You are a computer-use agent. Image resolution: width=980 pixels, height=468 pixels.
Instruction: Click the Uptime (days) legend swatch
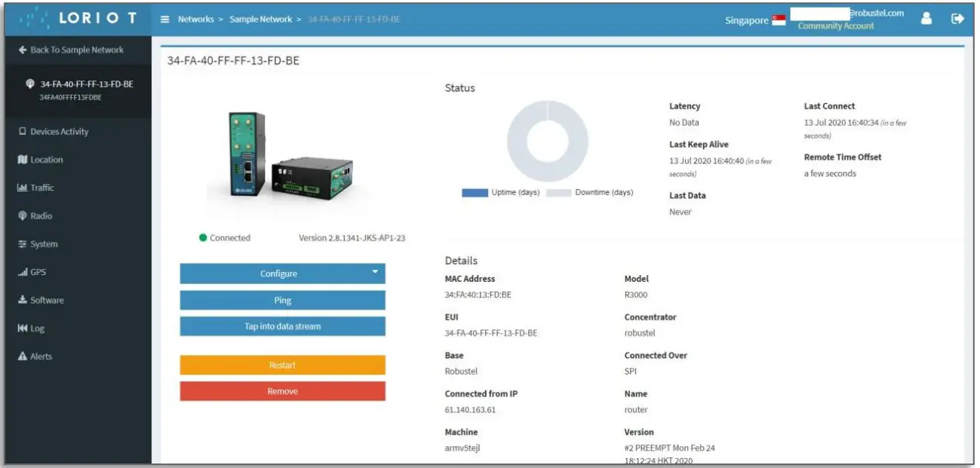pos(475,193)
